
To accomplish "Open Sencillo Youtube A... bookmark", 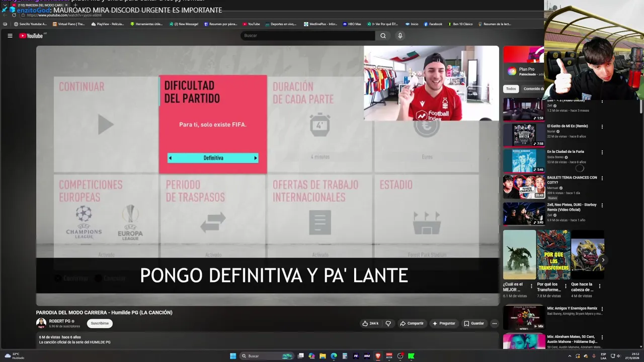I will (30, 24).
